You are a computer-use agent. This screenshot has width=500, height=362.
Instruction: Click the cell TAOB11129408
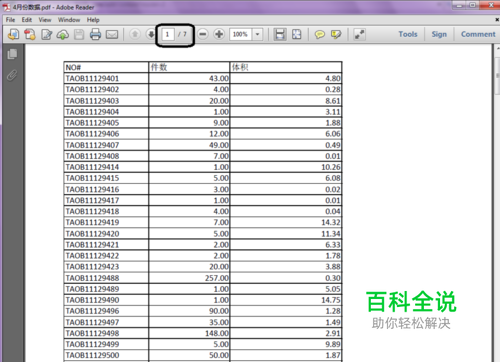click(x=106, y=156)
